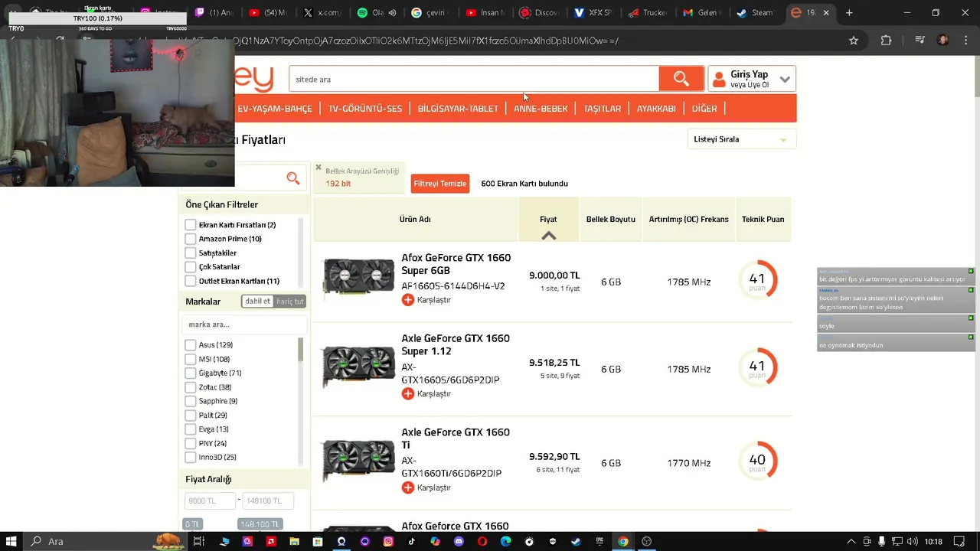
Task: Bookmark this page with the star icon
Action: click(x=854, y=41)
